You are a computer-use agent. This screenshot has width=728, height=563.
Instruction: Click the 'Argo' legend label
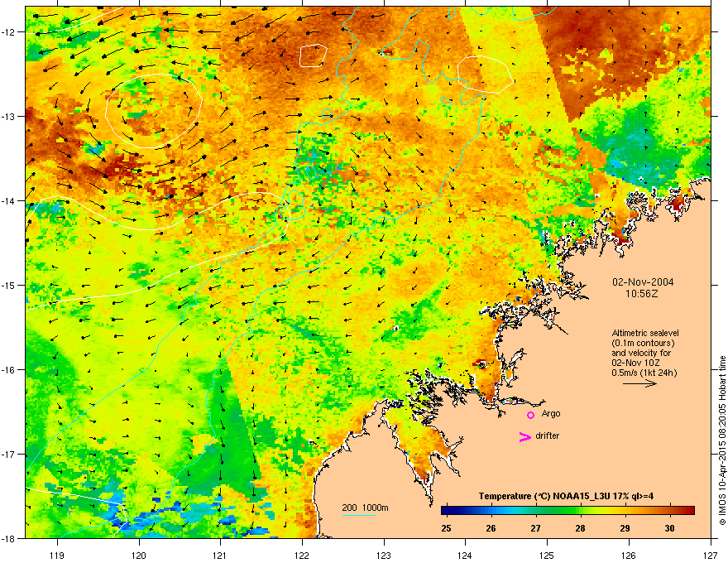551,413
